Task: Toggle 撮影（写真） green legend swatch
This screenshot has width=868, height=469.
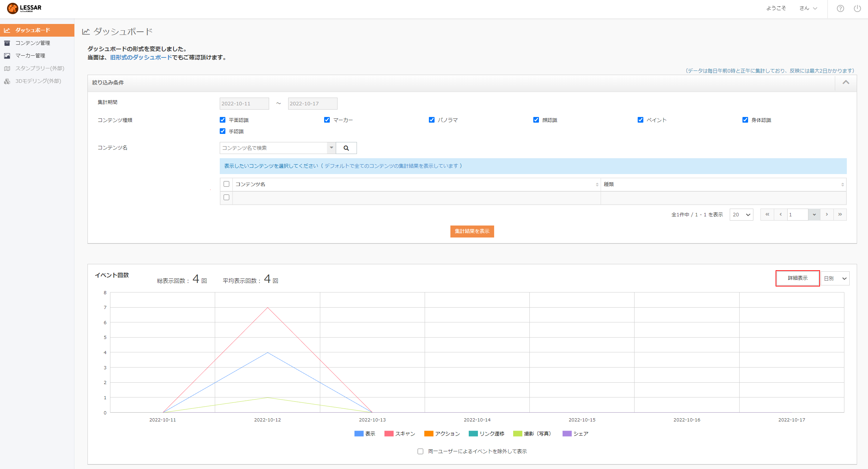Action: coord(517,434)
